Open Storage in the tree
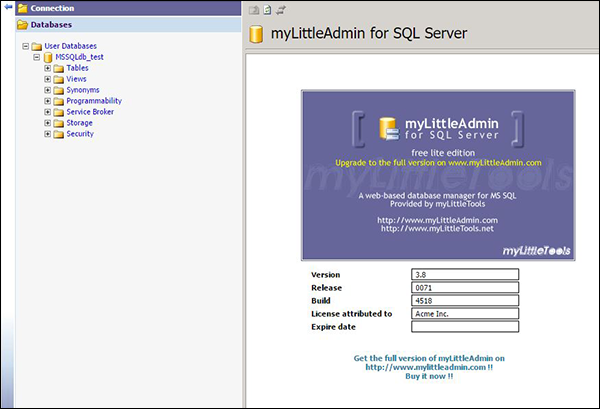The image size is (600, 409). pos(79,123)
